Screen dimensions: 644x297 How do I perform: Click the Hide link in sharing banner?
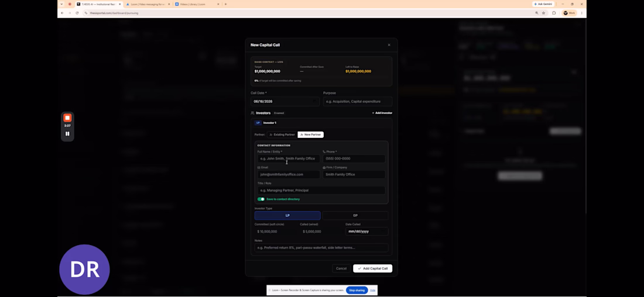click(372, 290)
